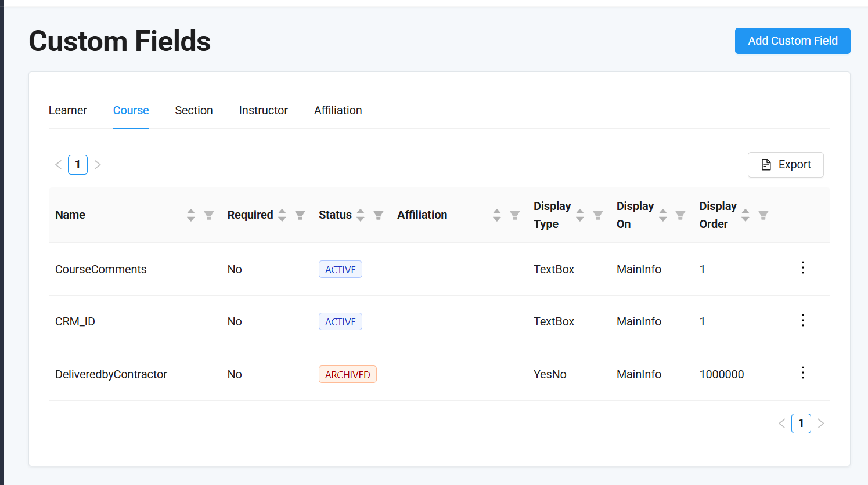868x485 pixels.
Task: Open the Required column filter
Action: click(300, 215)
